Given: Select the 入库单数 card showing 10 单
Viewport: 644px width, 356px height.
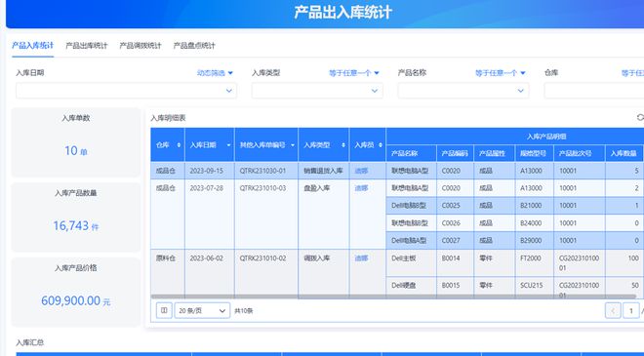Looking at the screenshot, I should [x=75, y=142].
